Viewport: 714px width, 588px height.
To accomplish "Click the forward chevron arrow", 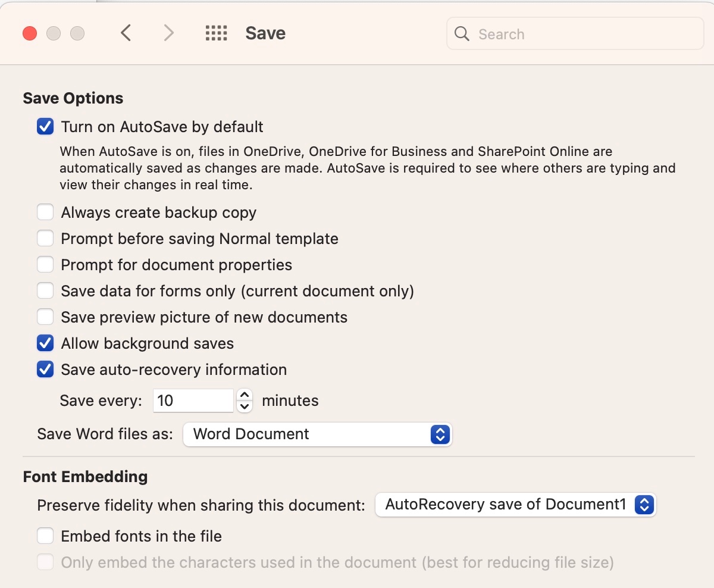I will (169, 33).
